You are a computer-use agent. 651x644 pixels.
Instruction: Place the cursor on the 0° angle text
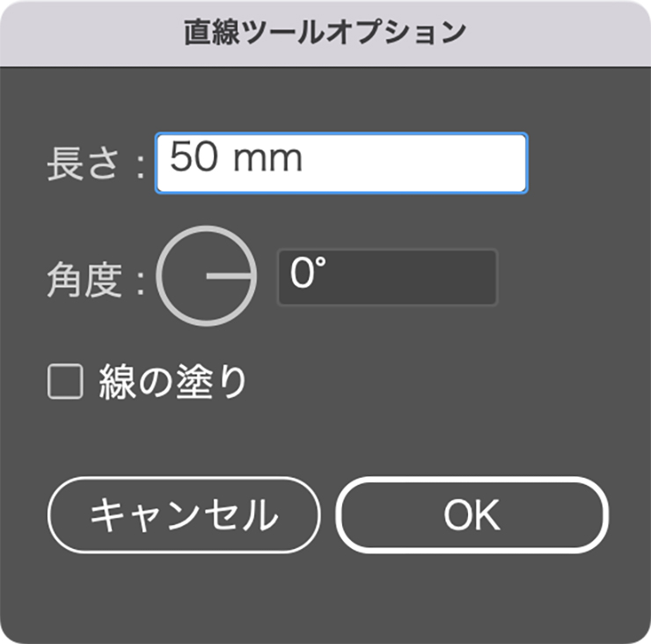(303, 276)
